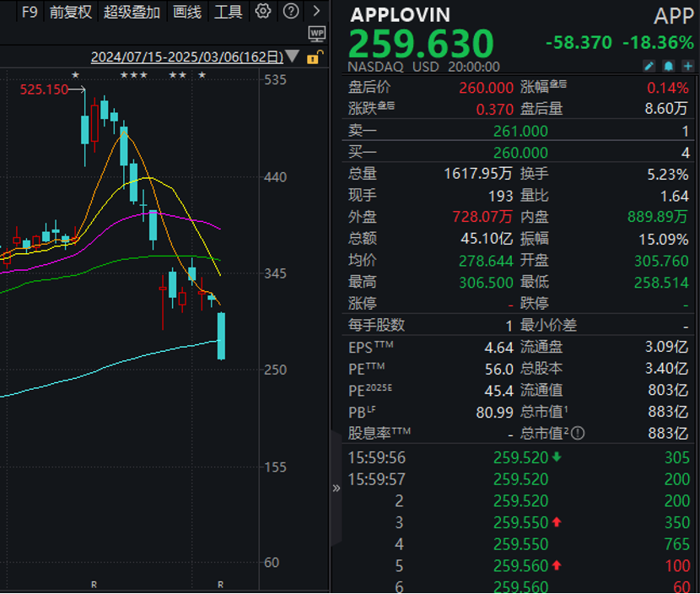The height and width of the screenshot is (594, 700).
Task: Click the PE TTM value 56.0
Action: [x=499, y=370]
